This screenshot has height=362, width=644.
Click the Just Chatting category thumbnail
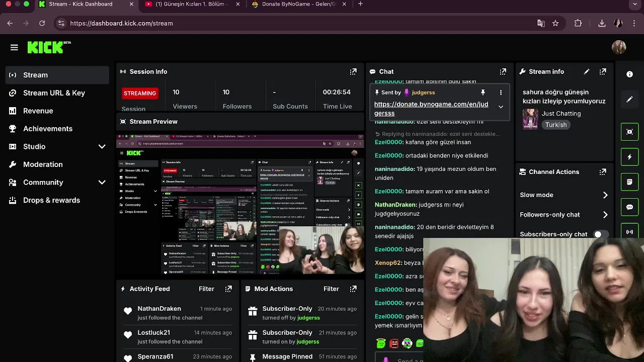pyautogui.click(x=530, y=119)
